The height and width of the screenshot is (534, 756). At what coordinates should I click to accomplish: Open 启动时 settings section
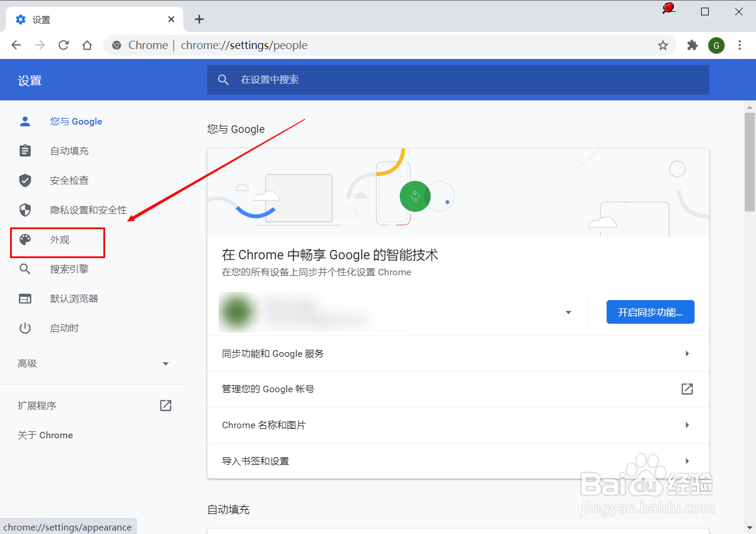tap(64, 328)
